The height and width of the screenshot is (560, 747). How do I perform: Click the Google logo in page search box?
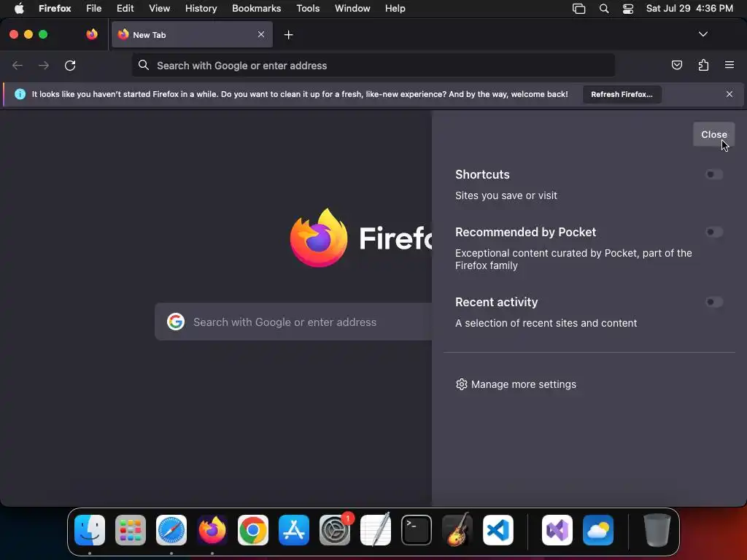[x=176, y=322]
